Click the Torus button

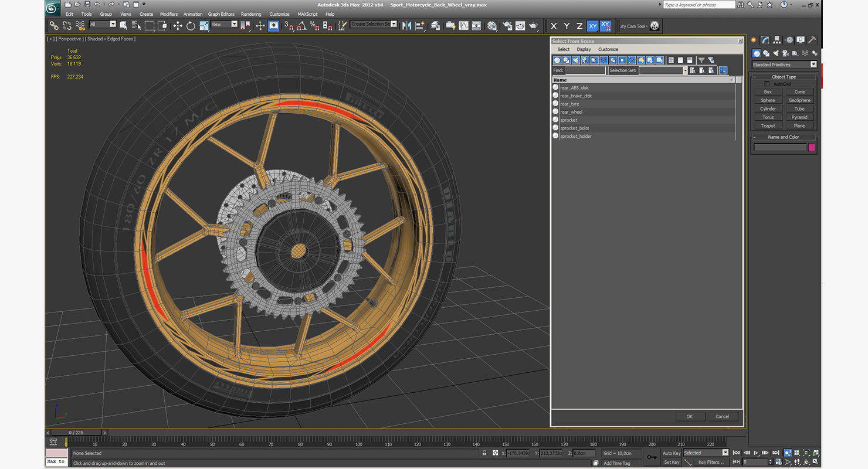[x=768, y=117]
